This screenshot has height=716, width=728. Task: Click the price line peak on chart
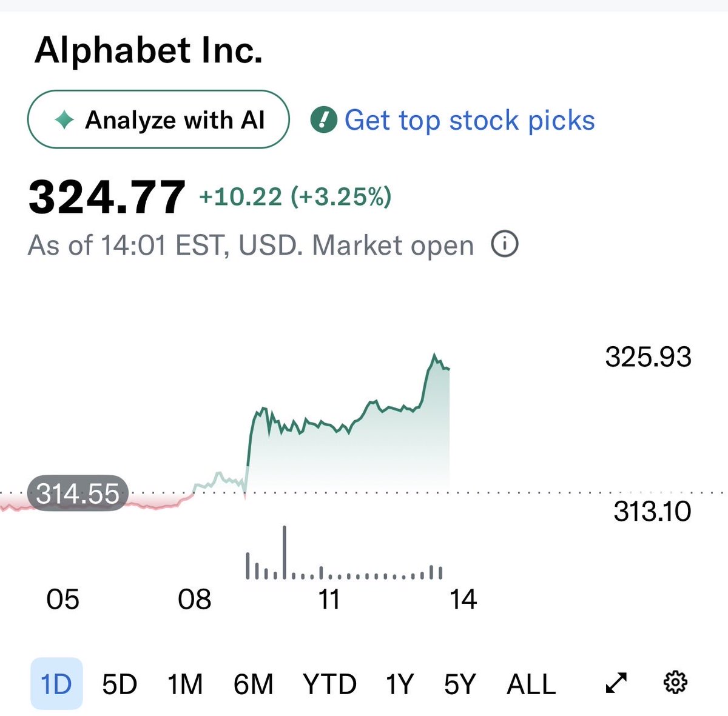[434, 355]
